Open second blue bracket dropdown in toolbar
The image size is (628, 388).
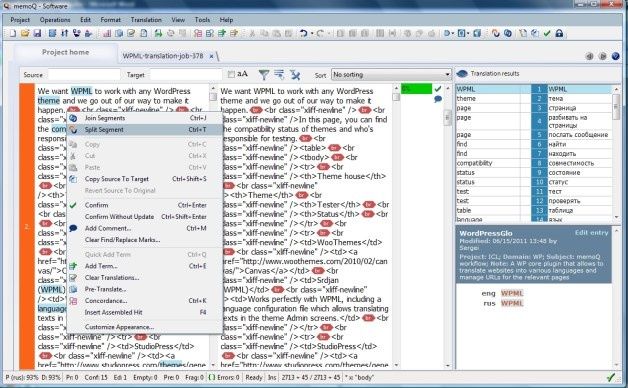coord(463,33)
